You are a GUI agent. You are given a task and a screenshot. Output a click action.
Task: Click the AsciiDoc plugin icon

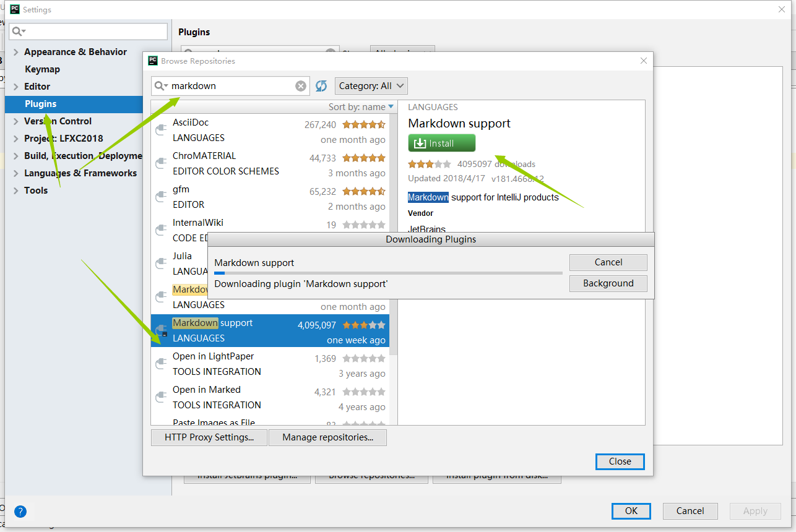[x=161, y=130]
